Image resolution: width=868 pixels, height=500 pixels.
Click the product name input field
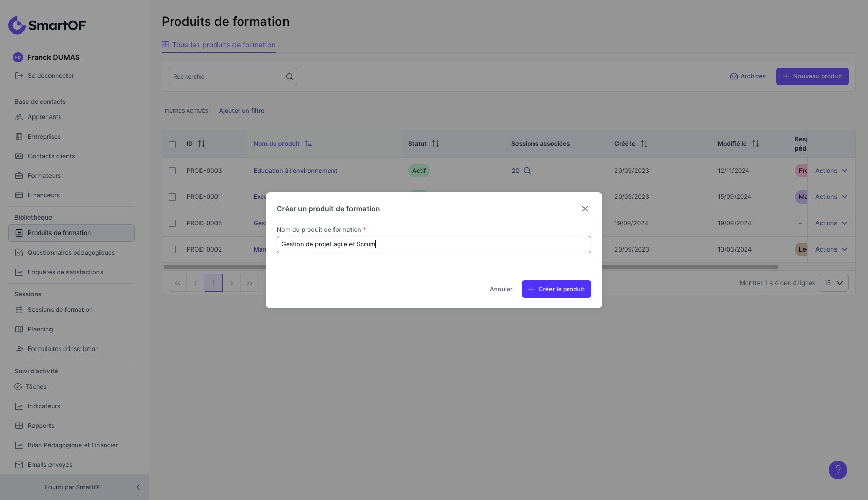(433, 244)
